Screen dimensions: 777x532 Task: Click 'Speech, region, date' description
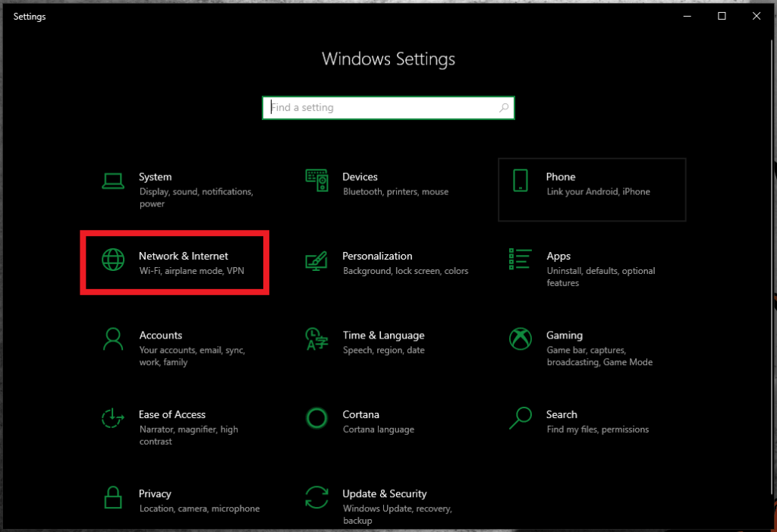click(383, 351)
